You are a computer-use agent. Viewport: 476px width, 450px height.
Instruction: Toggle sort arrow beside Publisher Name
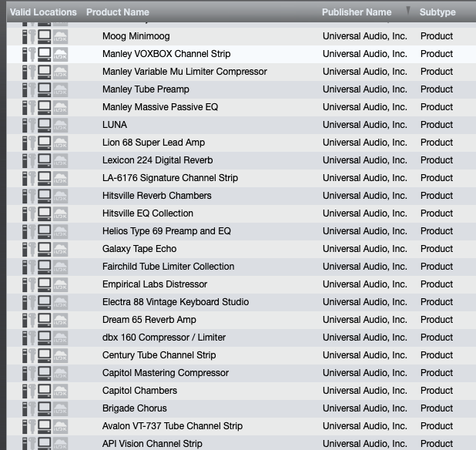[408, 11]
